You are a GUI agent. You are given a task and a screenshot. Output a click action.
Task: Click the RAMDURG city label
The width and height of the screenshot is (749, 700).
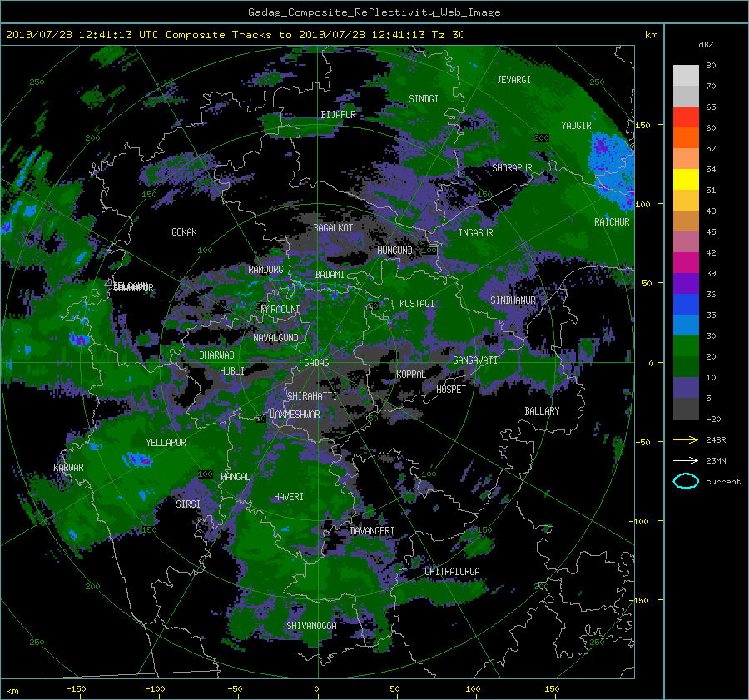coord(265,270)
